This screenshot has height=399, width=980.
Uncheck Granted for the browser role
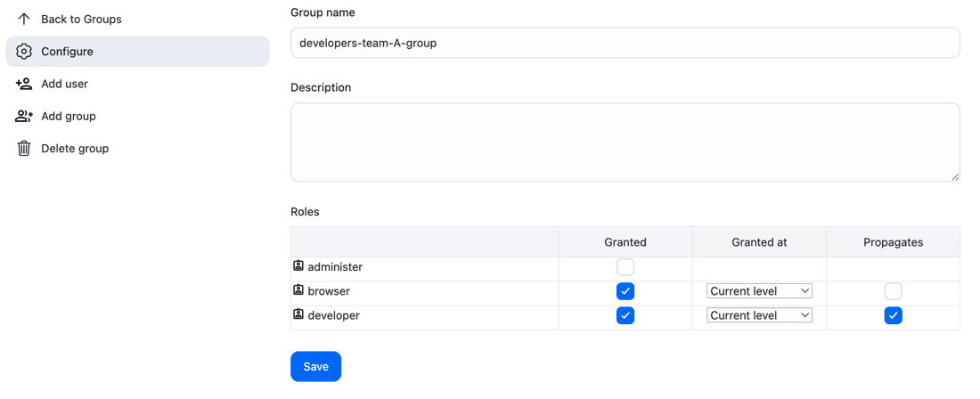click(x=625, y=291)
